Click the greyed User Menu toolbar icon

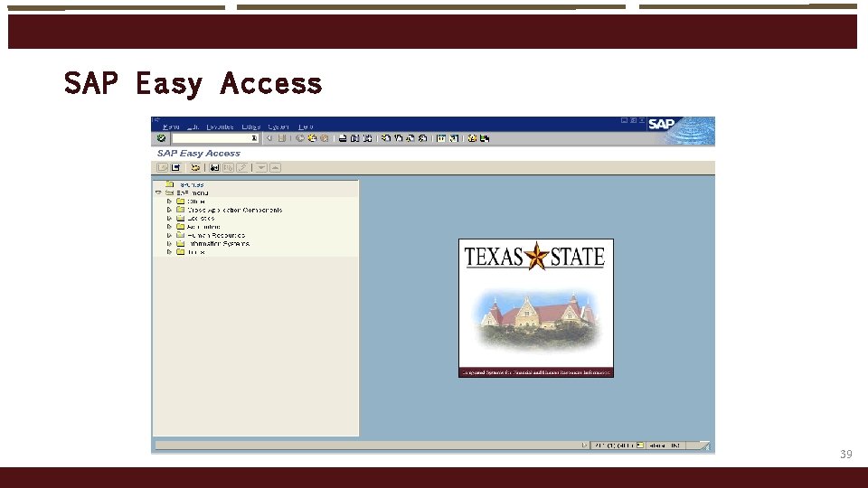(x=162, y=168)
